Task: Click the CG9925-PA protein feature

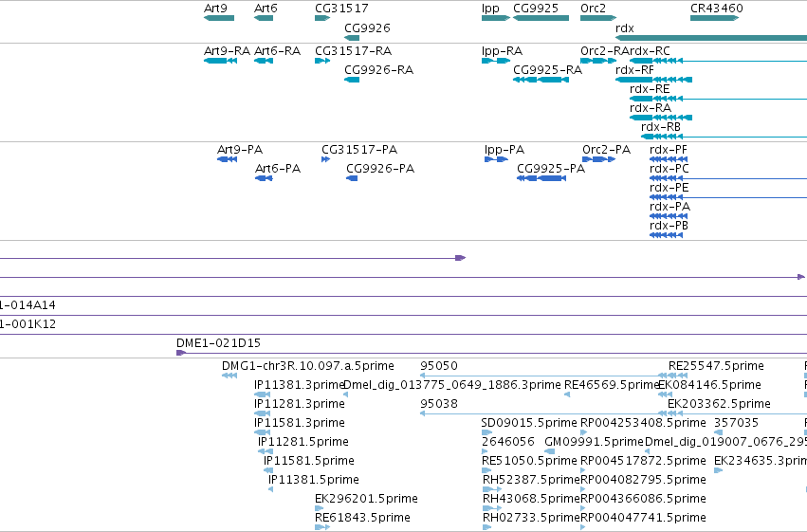Action: tap(541, 178)
